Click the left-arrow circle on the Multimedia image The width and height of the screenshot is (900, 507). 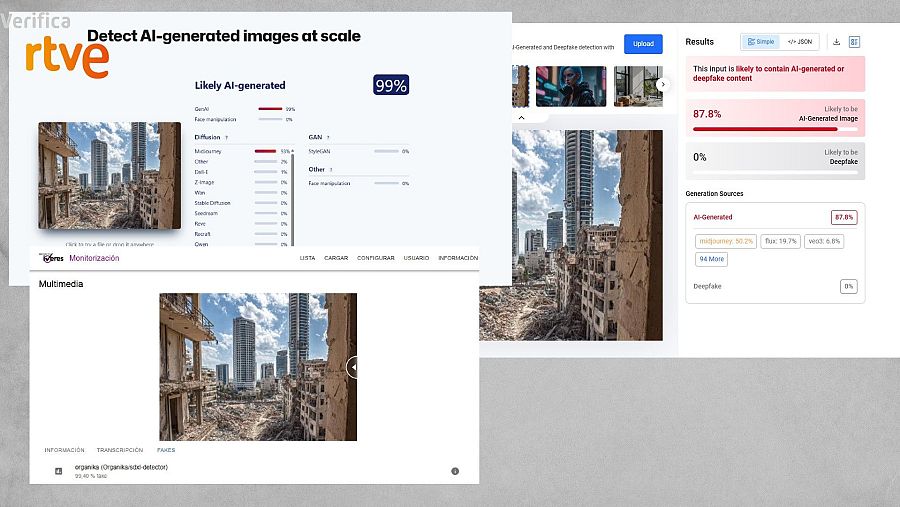point(352,367)
